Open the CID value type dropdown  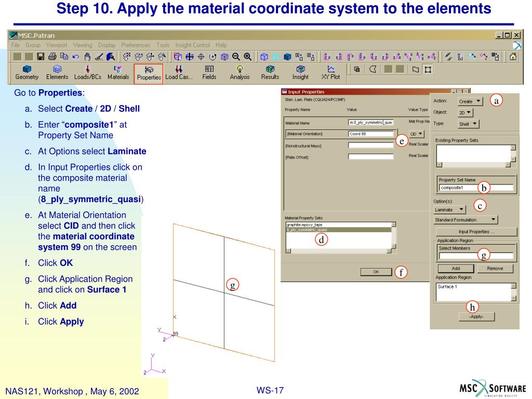click(416, 134)
